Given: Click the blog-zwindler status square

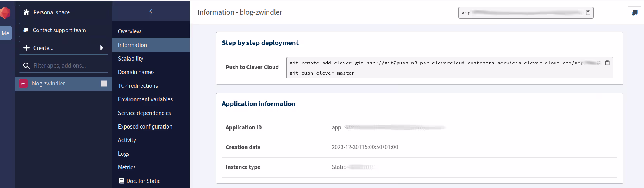Looking at the screenshot, I should click(x=104, y=84).
